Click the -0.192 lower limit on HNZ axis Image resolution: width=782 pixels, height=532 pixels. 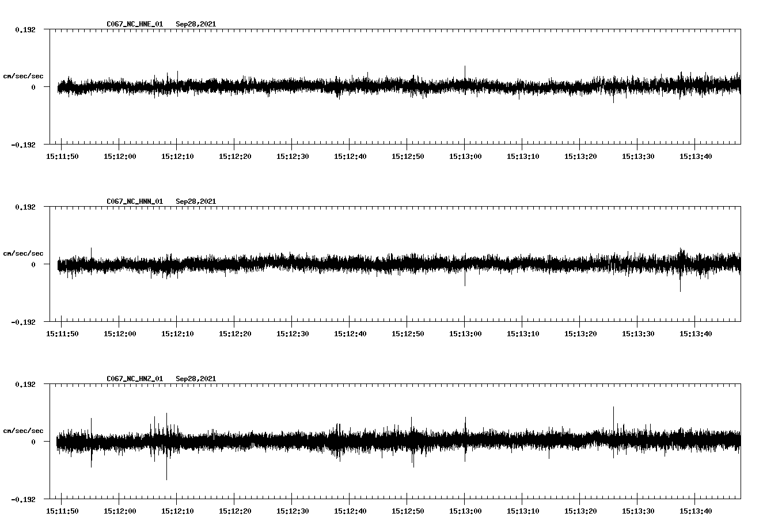pos(23,500)
